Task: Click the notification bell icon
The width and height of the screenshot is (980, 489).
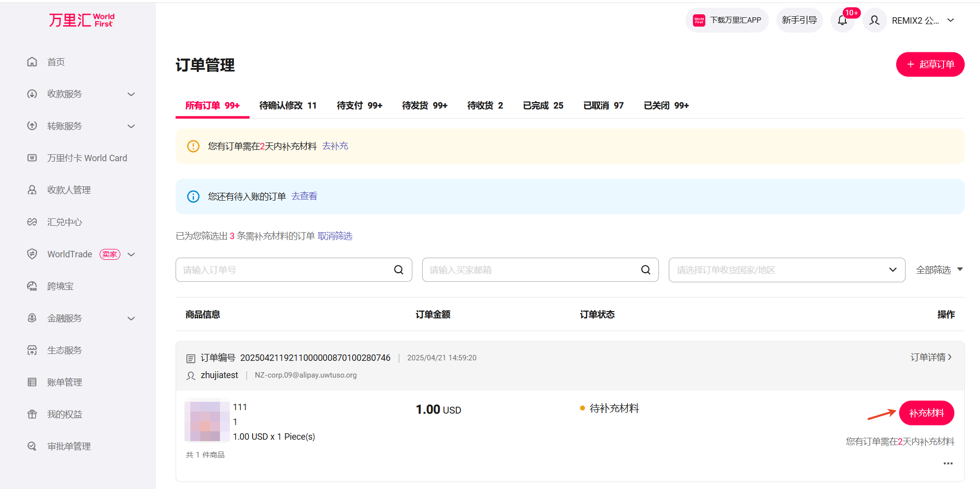Action: click(841, 20)
